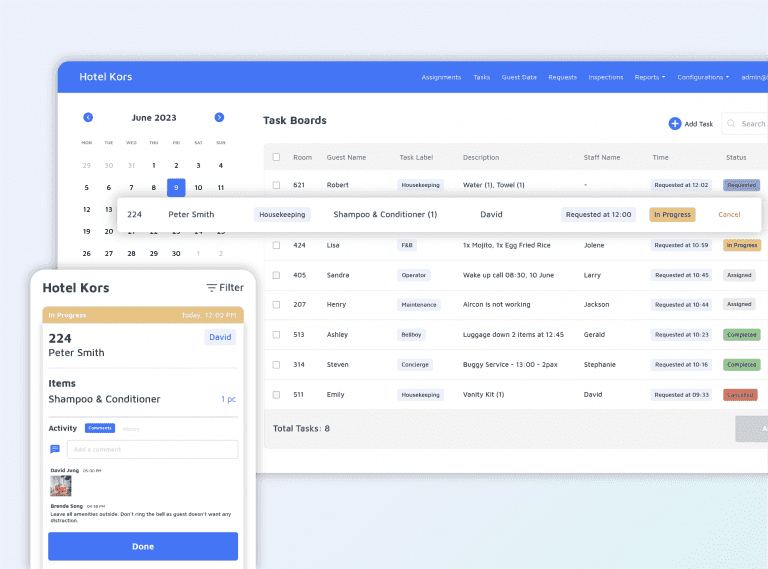Open the Filter icon in mobile view

point(212,288)
